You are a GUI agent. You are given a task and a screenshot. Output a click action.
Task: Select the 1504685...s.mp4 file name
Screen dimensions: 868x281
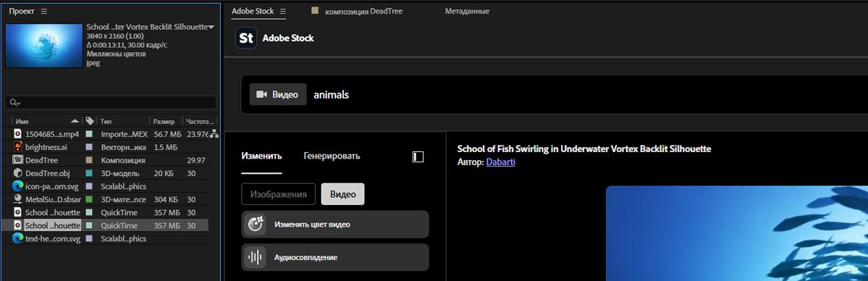[52, 134]
